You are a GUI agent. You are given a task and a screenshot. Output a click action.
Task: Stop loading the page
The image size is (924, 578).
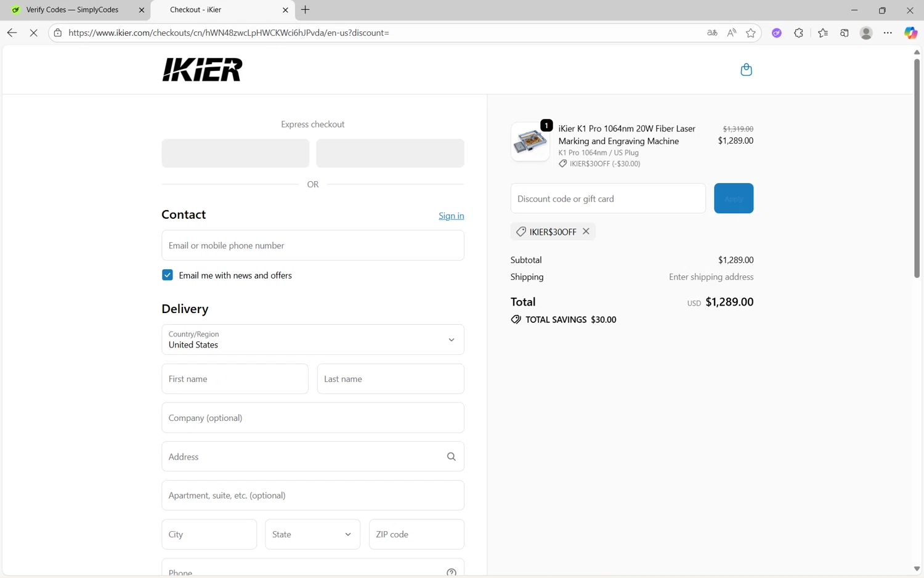(34, 33)
